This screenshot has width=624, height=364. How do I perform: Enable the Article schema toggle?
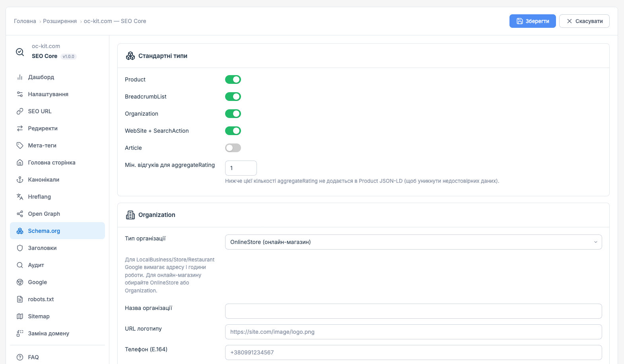point(233,148)
